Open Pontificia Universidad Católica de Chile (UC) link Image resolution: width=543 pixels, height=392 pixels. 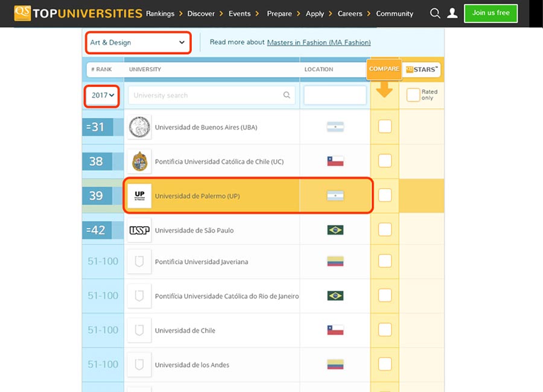(x=219, y=162)
